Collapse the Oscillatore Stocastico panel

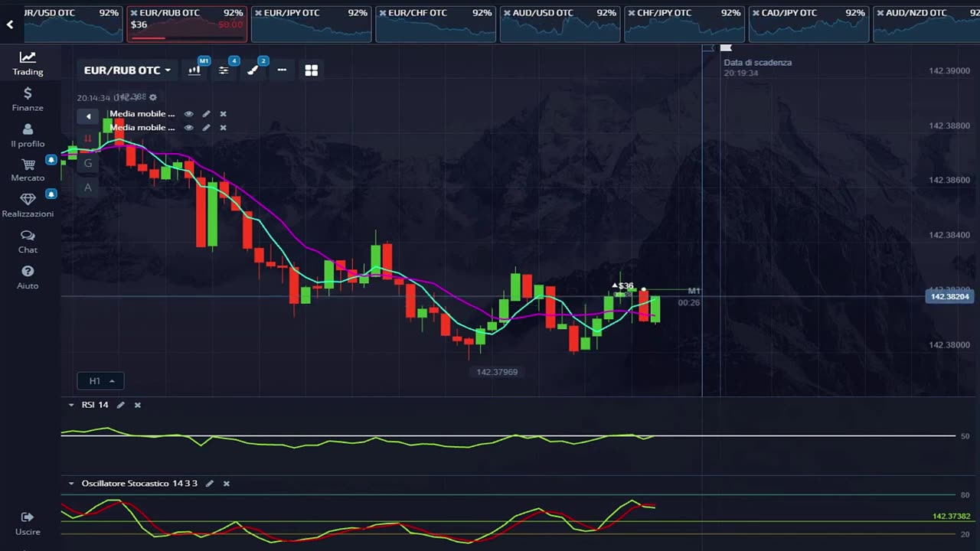(71, 484)
